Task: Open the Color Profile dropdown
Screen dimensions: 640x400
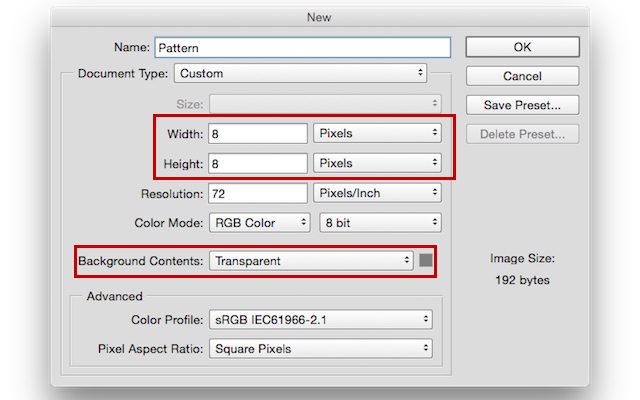Action: (320, 320)
